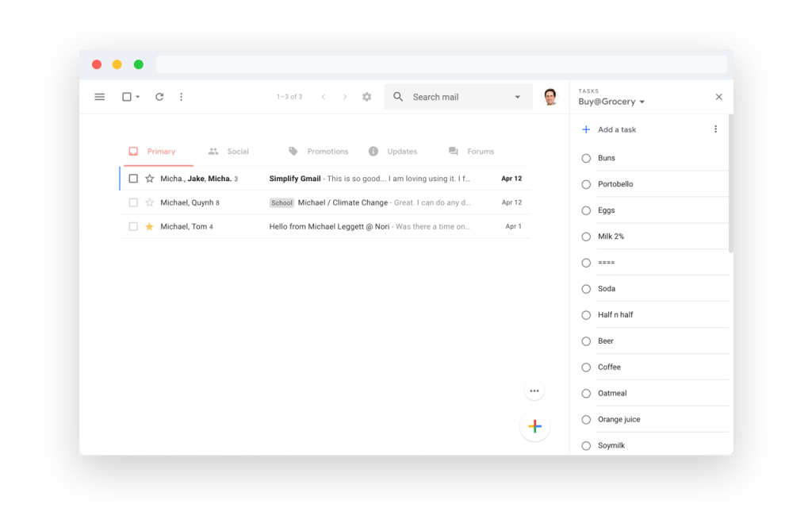Open the three-dot bubble above compose

[x=534, y=391]
